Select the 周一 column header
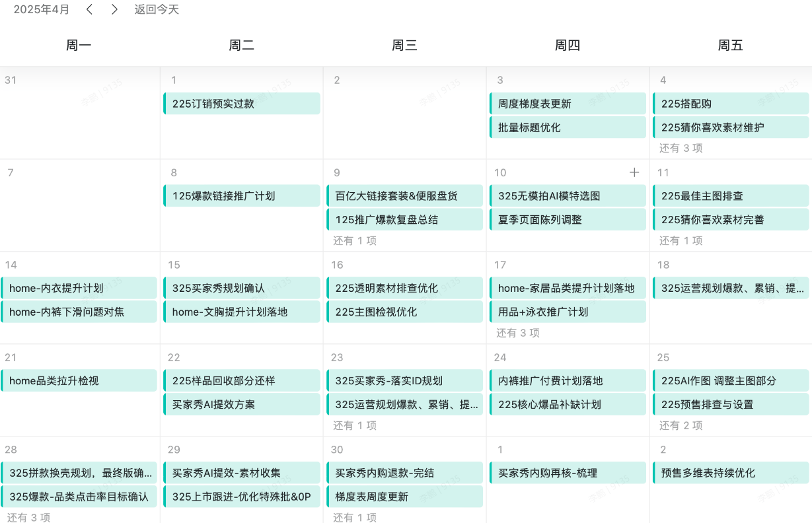812x523 pixels. coord(79,45)
